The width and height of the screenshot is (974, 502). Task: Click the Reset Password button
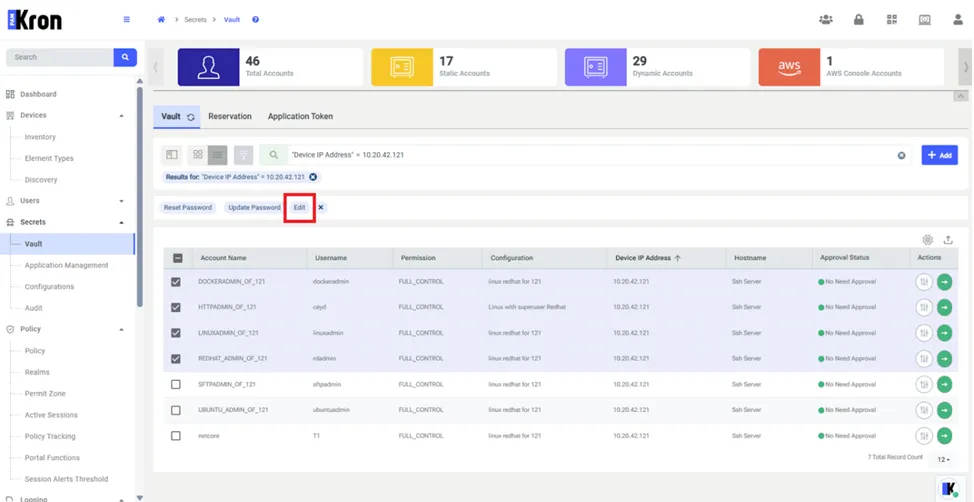(188, 208)
